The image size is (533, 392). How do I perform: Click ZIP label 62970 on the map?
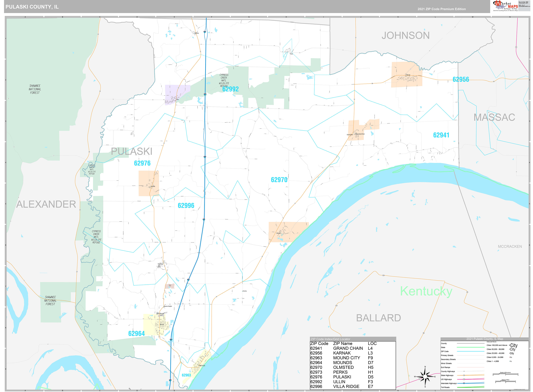tap(279, 180)
